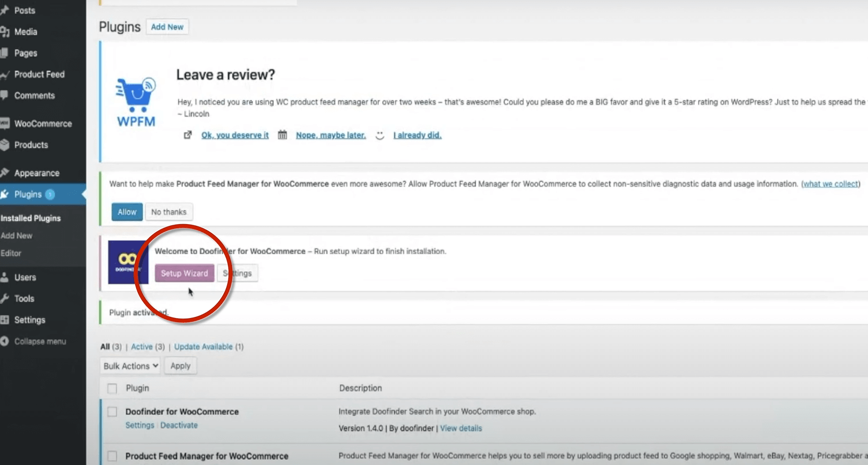The image size is (868, 465).
Task: Click the I already did link
Action: 418,135
